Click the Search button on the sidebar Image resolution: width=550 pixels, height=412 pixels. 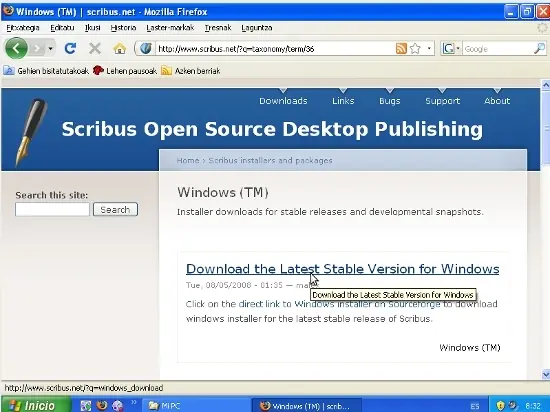[115, 209]
